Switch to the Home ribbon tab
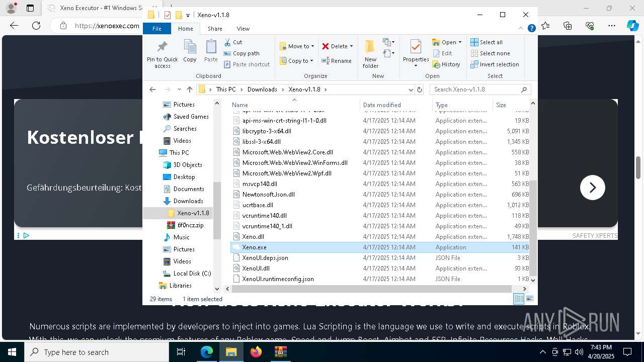The height and width of the screenshot is (362, 644). [185, 29]
